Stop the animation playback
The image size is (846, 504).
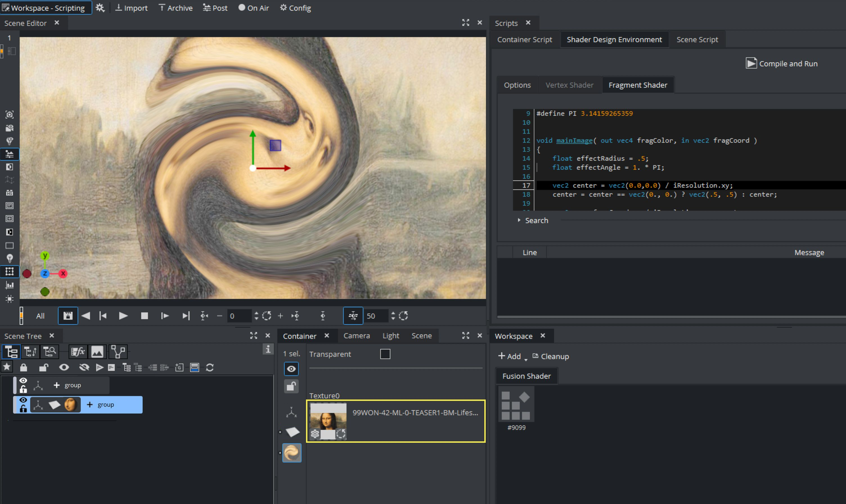[145, 316]
